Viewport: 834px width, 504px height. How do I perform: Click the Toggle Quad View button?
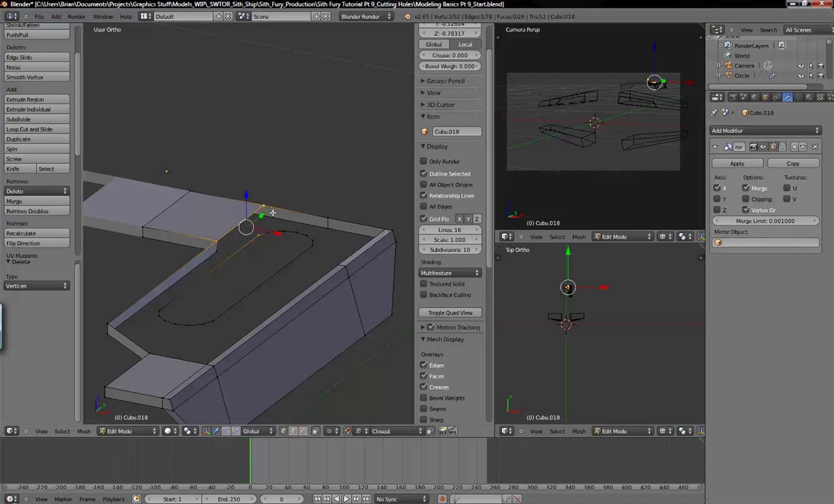[x=450, y=313]
